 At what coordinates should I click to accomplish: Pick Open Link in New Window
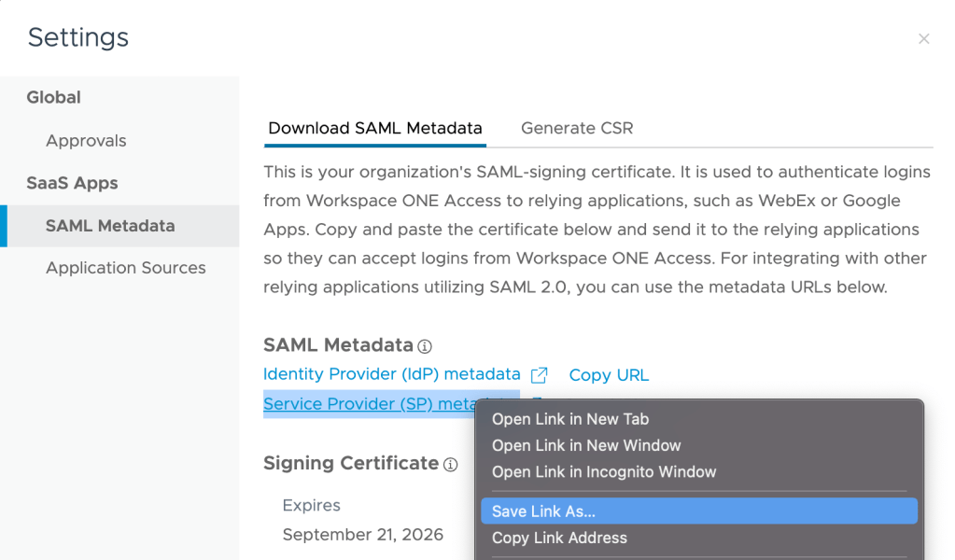(x=586, y=445)
